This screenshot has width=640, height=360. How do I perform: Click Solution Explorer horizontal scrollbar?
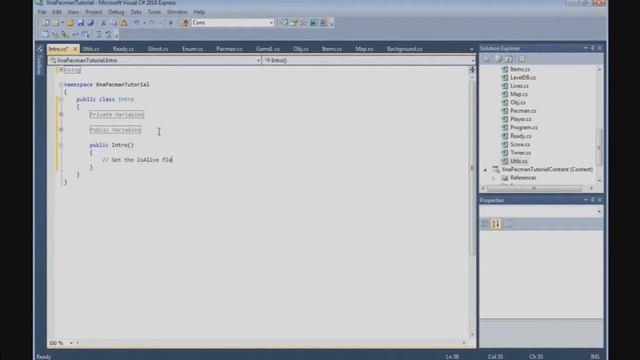point(534,189)
